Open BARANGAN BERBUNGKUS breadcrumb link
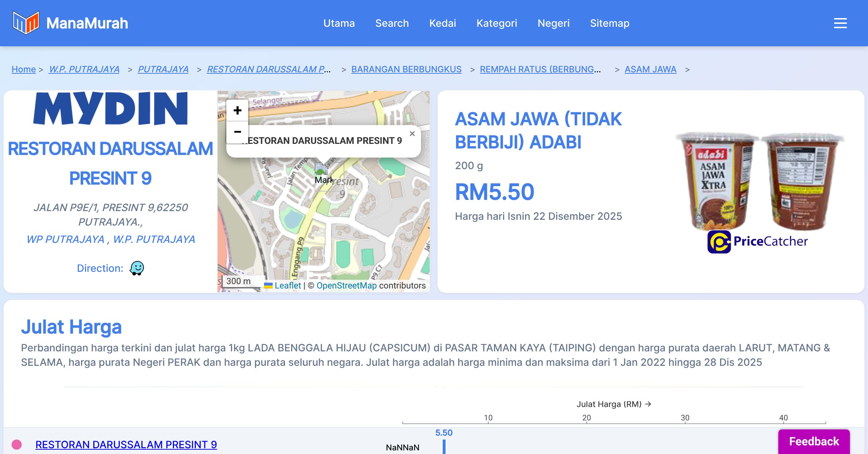868x454 pixels. tap(406, 69)
